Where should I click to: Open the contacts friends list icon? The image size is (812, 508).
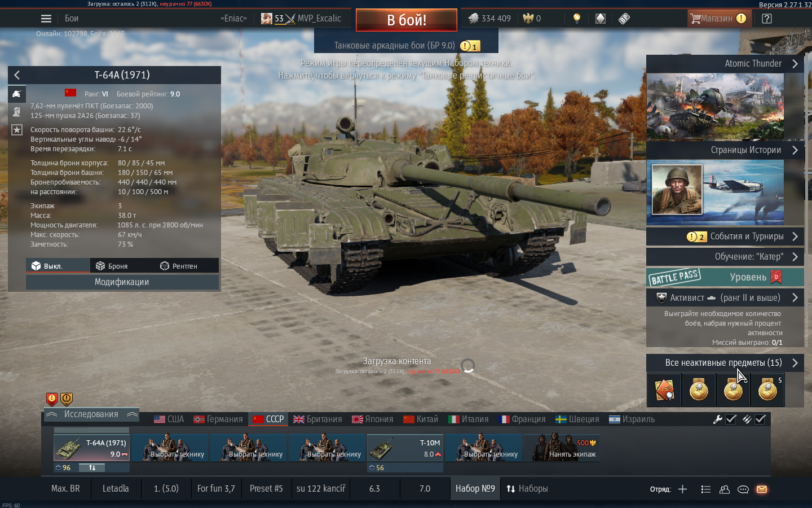click(725, 489)
